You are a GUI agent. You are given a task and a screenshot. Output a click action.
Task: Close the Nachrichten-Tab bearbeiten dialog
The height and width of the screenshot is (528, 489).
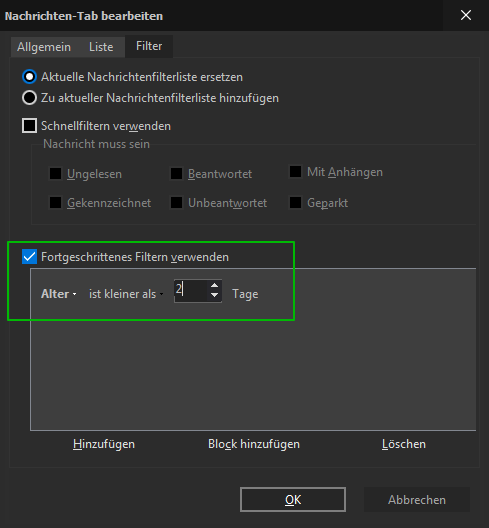click(466, 15)
